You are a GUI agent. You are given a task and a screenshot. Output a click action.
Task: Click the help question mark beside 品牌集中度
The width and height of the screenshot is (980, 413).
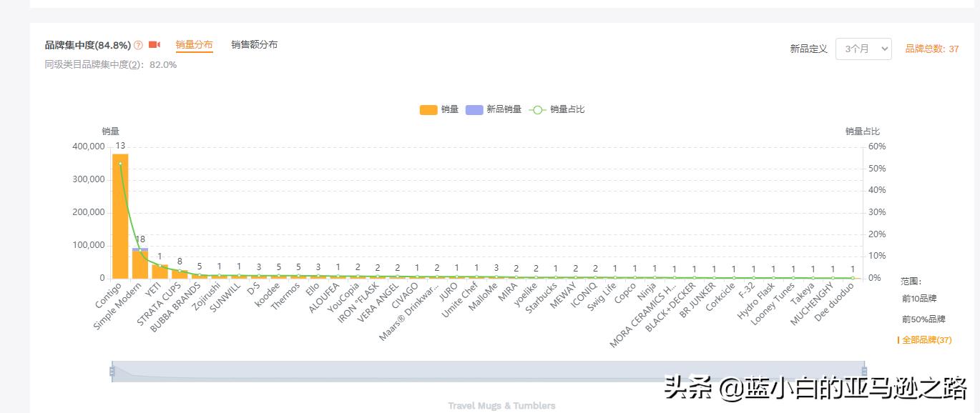click(x=139, y=45)
